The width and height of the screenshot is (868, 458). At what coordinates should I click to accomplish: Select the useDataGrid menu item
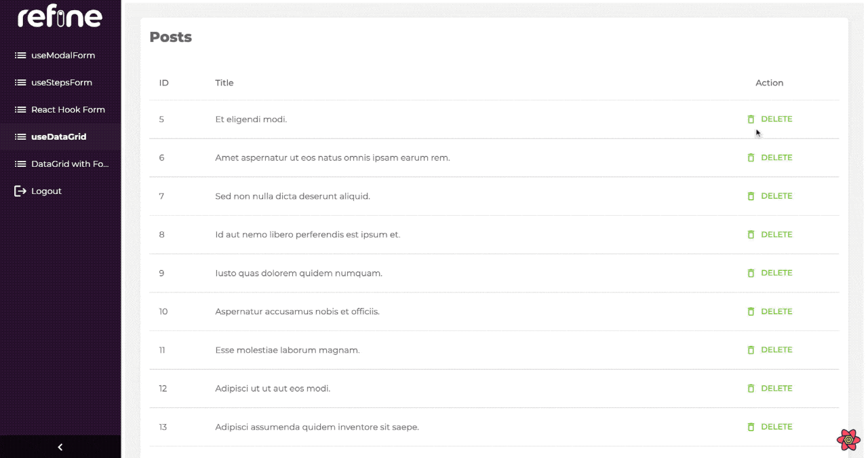[58, 137]
